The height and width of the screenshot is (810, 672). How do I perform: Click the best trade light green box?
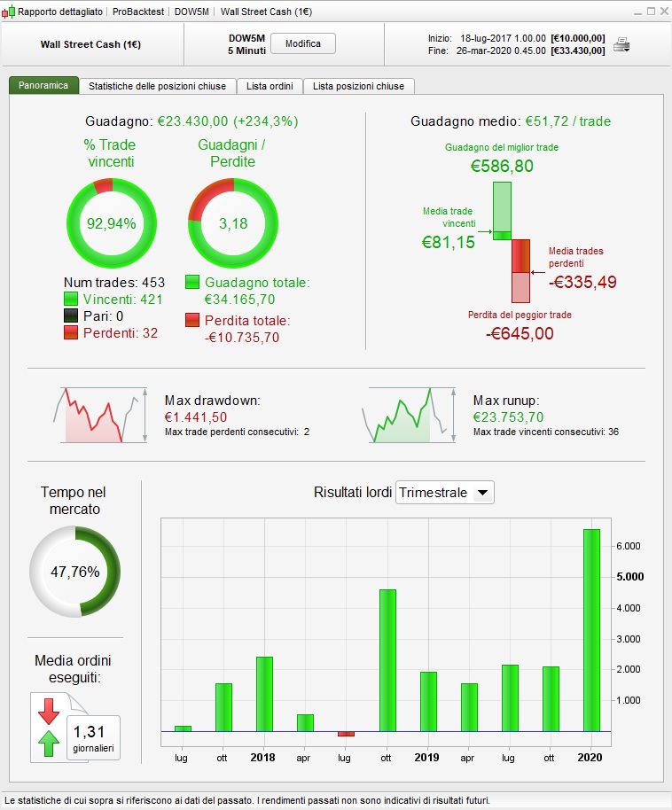point(502,206)
